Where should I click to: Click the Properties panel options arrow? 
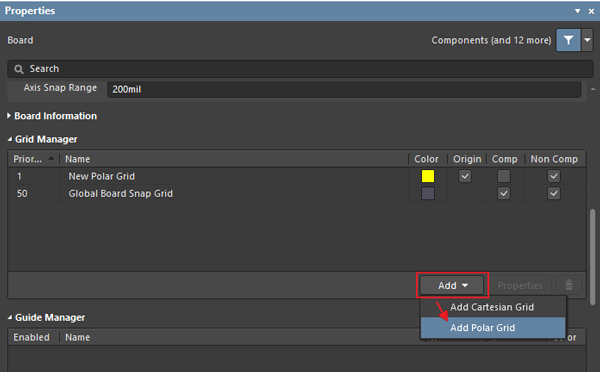coord(577,11)
